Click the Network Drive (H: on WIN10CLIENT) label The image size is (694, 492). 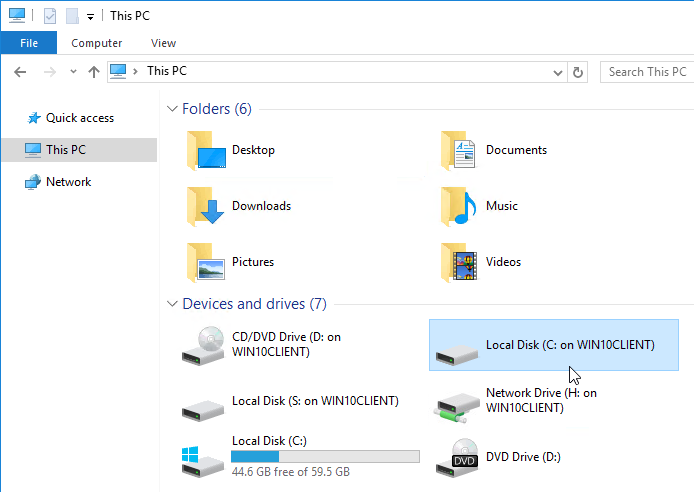point(541,400)
